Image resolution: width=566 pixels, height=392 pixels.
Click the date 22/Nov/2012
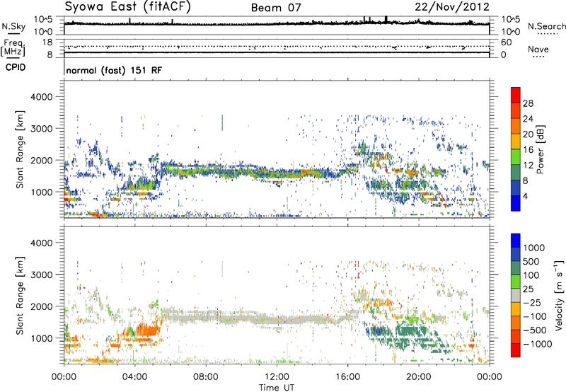pyautogui.click(x=452, y=7)
